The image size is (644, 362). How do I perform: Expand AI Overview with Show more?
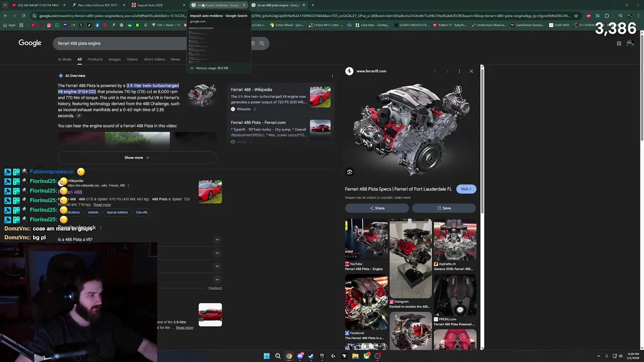point(137,157)
